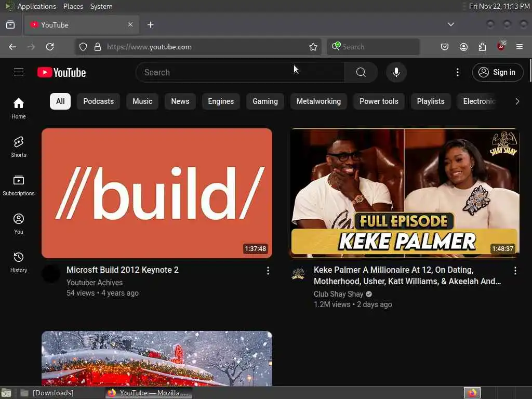Open Shorts from the sidebar
Image resolution: width=532 pixels, height=399 pixels.
tap(19, 147)
